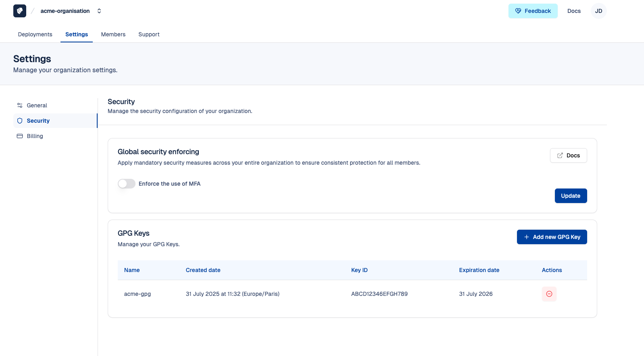This screenshot has height=356, width=644.
Task: Click the Update button
Action: [x=571, y=196]
